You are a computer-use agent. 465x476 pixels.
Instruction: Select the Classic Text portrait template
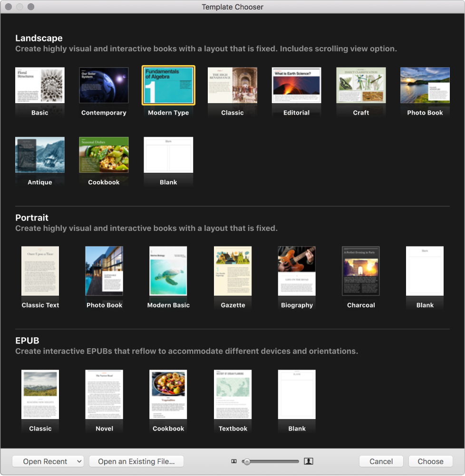[40, 271]
